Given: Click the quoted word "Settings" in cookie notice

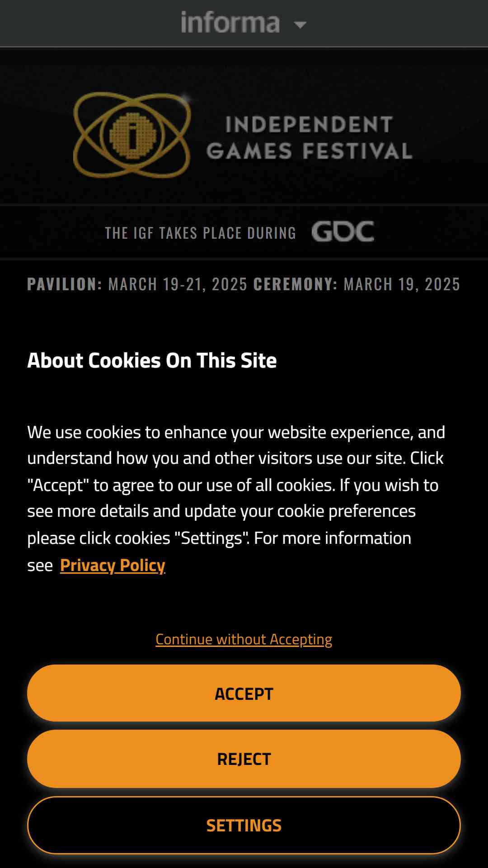Looking at the screenshot, I should (x=212, y=538).
